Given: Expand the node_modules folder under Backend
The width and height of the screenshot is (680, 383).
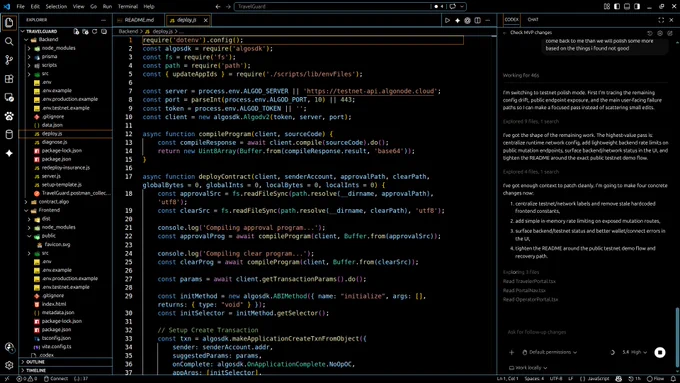Looking at the screenshot, I should click(x=29, y=48).
